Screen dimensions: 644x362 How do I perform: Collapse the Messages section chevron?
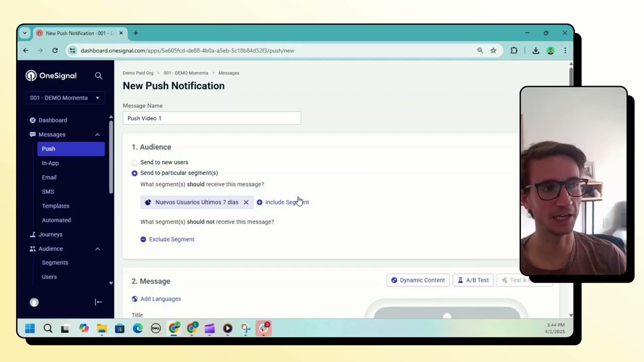click(x=98, y=135)
